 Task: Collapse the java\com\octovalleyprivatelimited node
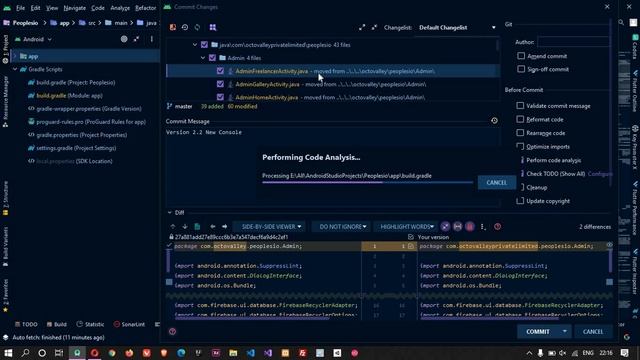click(195, 45)
